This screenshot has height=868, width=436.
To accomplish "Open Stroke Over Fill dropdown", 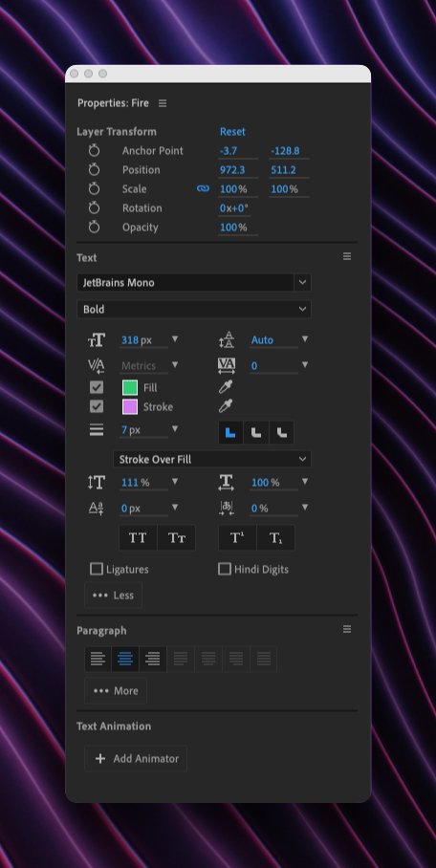I will 212,459.
